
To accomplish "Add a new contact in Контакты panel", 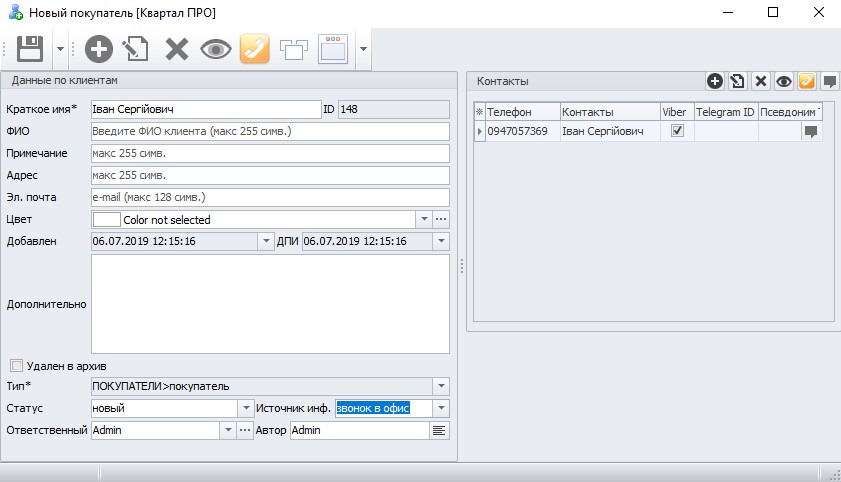I will pyautogui.click(x=715, y=82).
